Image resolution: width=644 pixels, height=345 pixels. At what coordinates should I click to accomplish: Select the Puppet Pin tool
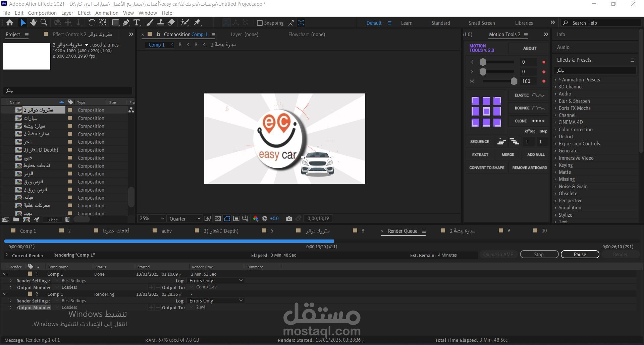tap(198, 23)
